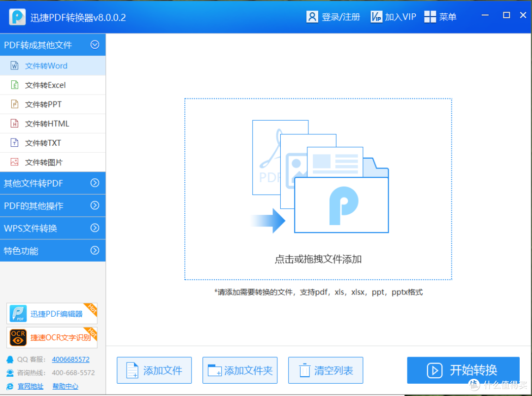Image resolution: width=532 pixels, height=396 pixels.
Task: Select 文件转HTML in the sidebar
Action: point(53,124)
